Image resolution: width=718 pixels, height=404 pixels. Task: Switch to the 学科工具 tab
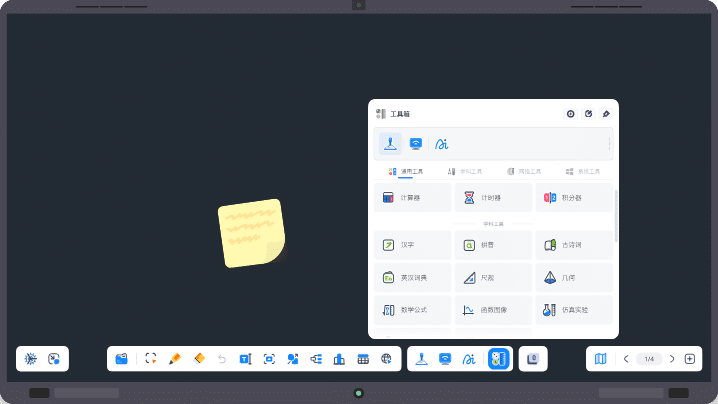pos(464,171)
